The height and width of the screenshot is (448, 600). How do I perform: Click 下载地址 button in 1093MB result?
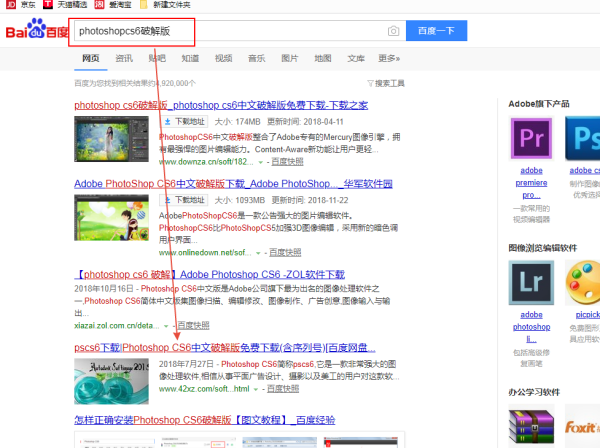[184, 200]
